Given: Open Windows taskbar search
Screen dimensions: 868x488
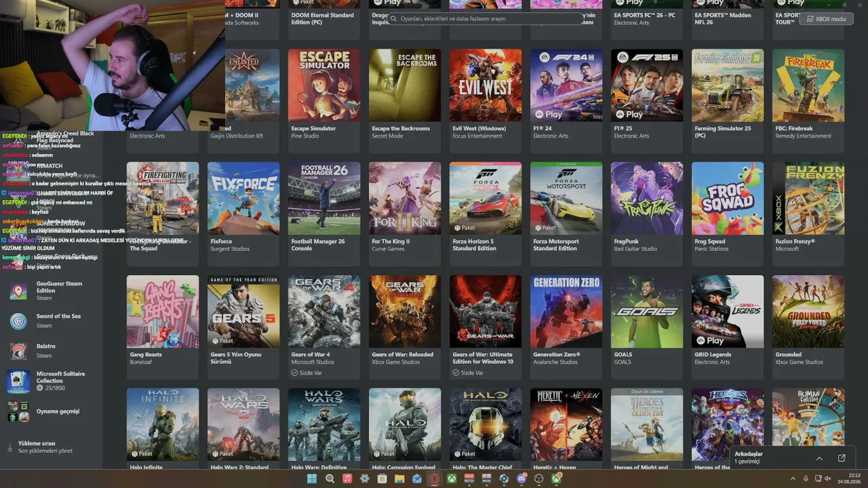Looking at the screenshot, I should [x=330, y=479].
